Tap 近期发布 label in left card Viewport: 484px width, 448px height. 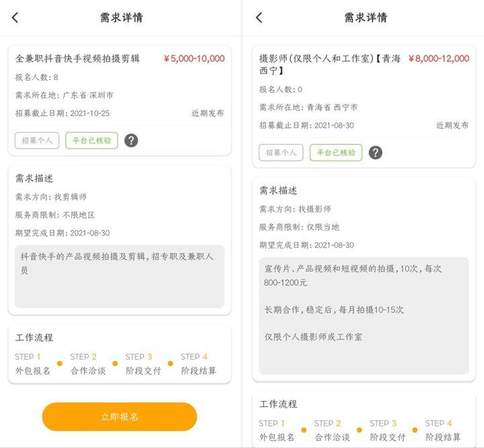click(208, 113)
